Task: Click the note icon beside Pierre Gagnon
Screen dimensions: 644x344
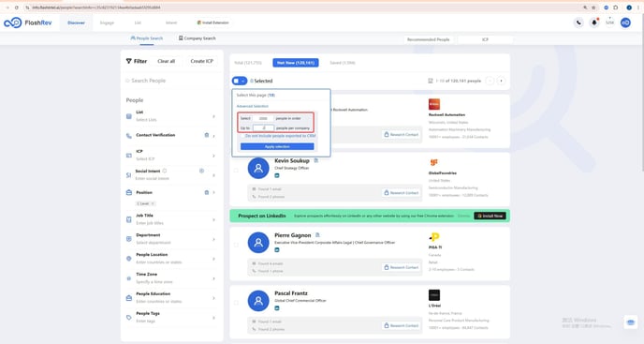Action: 317,235
